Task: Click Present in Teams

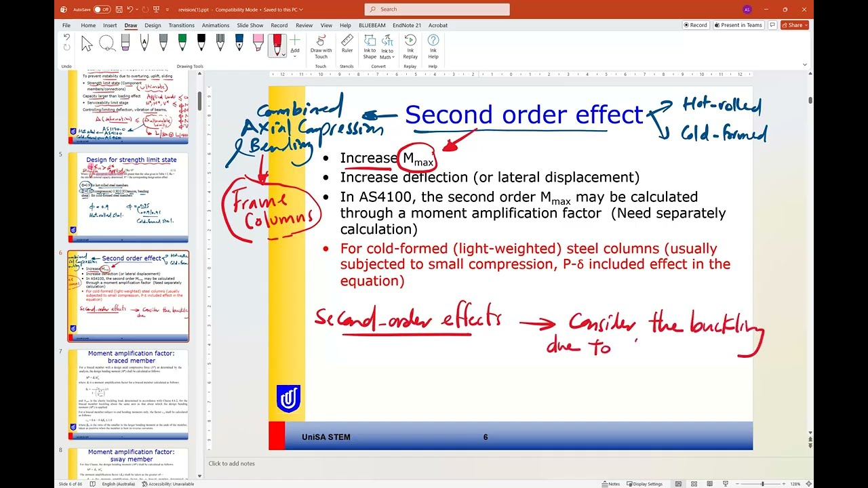Action: (737, 25)
